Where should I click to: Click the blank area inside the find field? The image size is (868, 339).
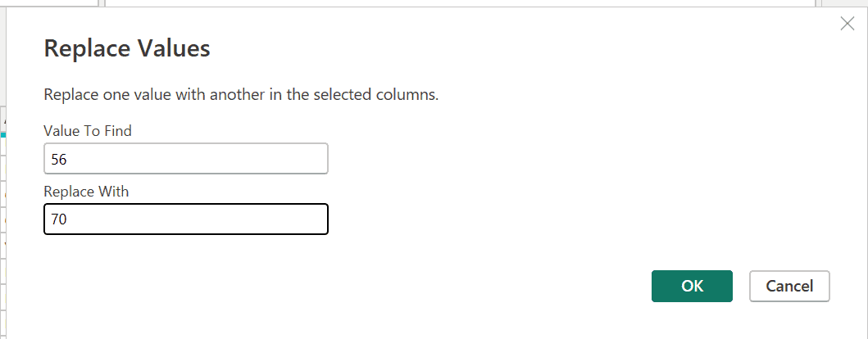pos(213,159)
